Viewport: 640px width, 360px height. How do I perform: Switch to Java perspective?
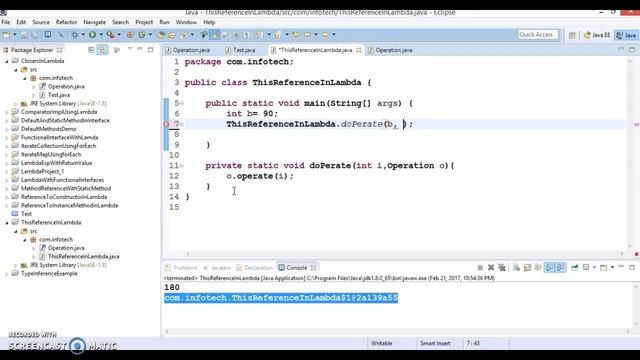click(627, 36)
